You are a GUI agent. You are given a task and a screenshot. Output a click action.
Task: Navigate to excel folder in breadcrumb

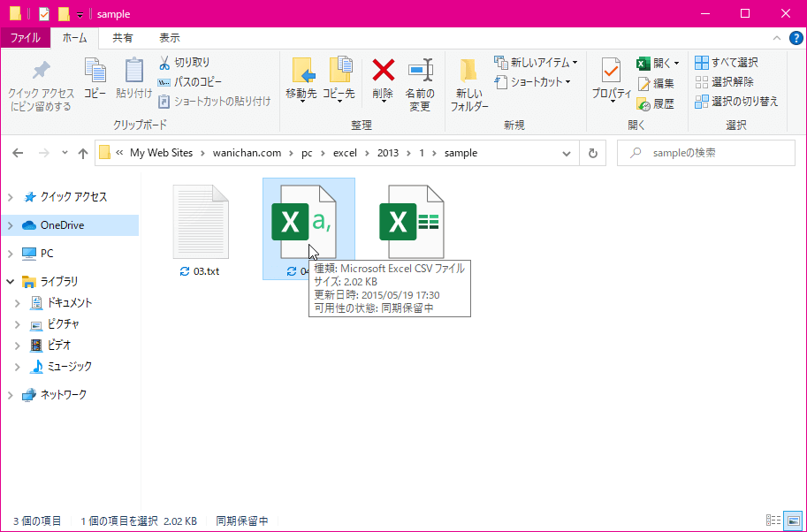click(345, 153)
